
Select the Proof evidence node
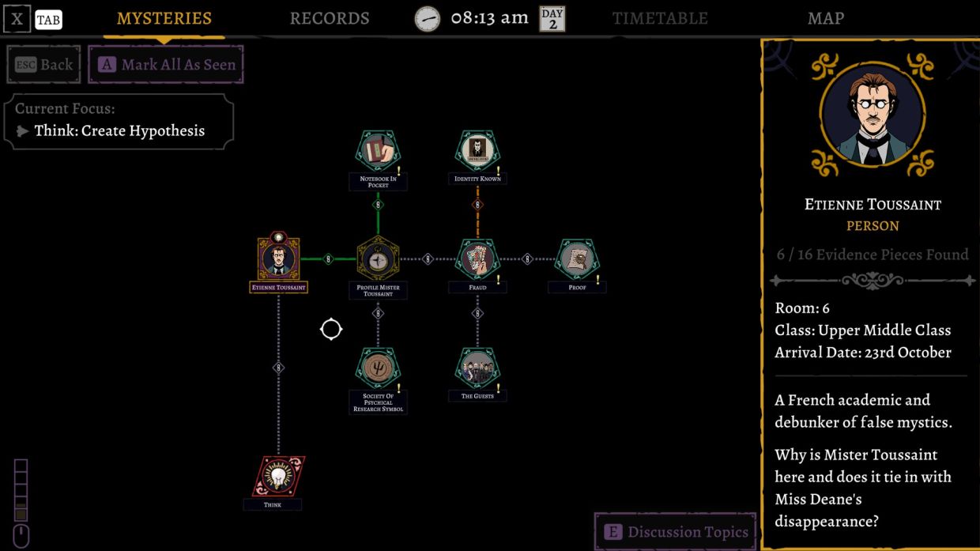[x=577, y=259]
